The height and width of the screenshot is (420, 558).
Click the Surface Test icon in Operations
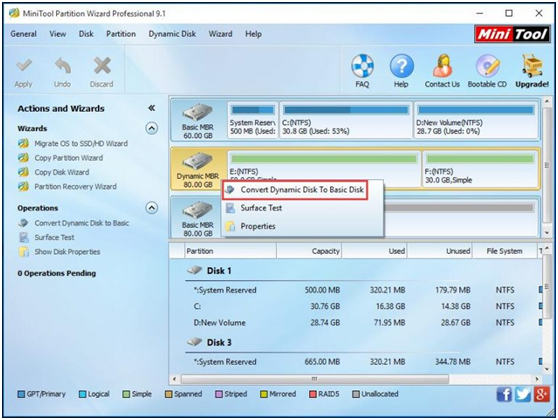[x=23, y=237]
